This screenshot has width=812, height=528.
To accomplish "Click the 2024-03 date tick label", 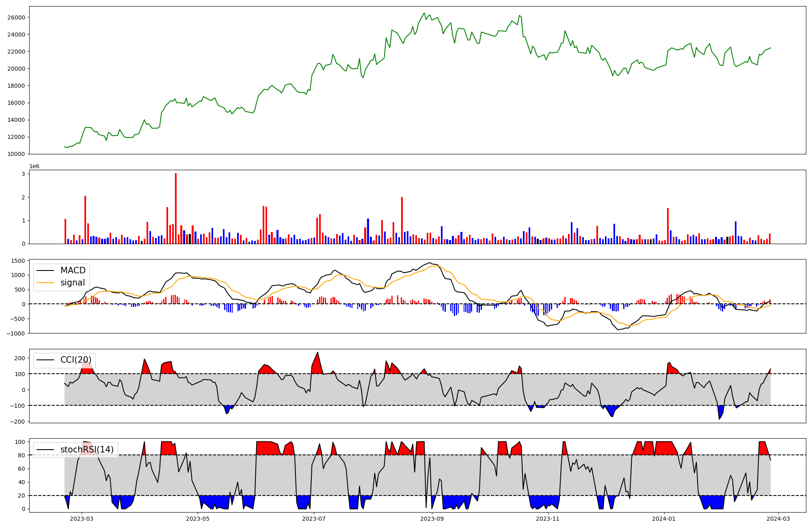I will pyautogui.click(x=778, y=519).
